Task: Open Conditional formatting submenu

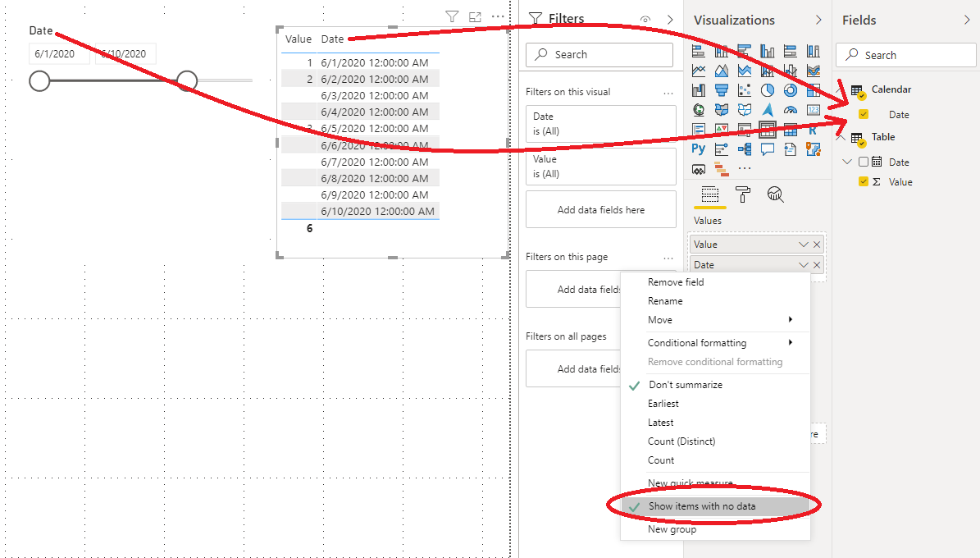Action: [715, 343]
